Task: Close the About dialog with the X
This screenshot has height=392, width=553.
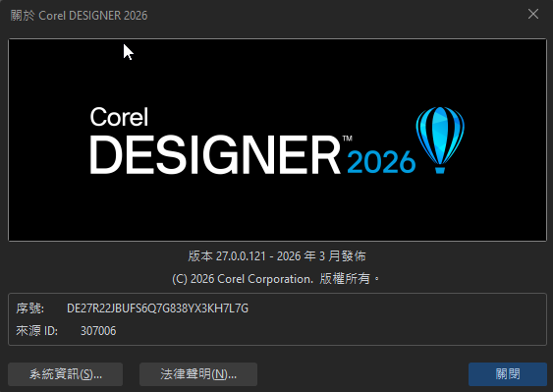Action: coord(533,14)
